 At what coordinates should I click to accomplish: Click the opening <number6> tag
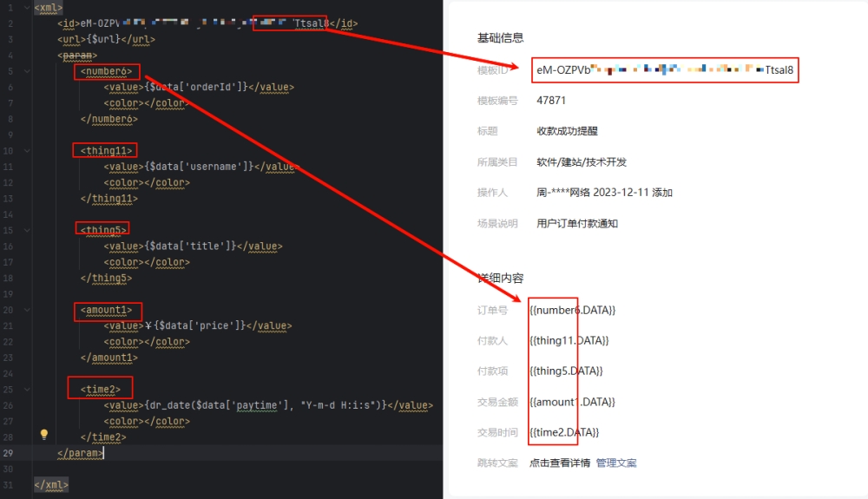coord(106,71)
